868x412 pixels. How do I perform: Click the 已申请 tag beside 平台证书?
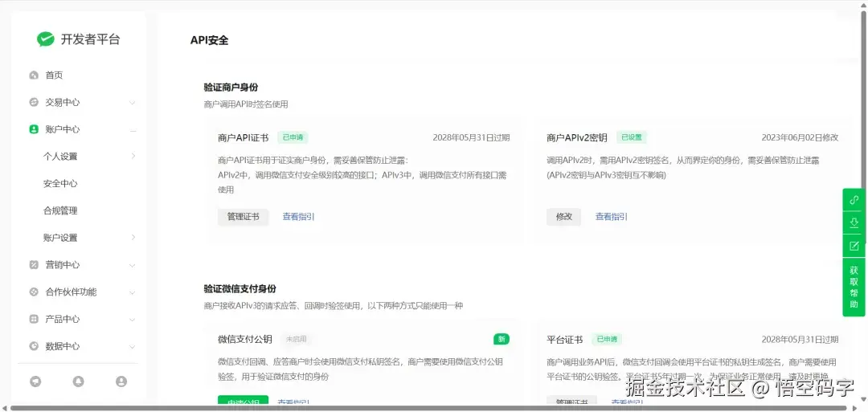[x=607, y=340]
